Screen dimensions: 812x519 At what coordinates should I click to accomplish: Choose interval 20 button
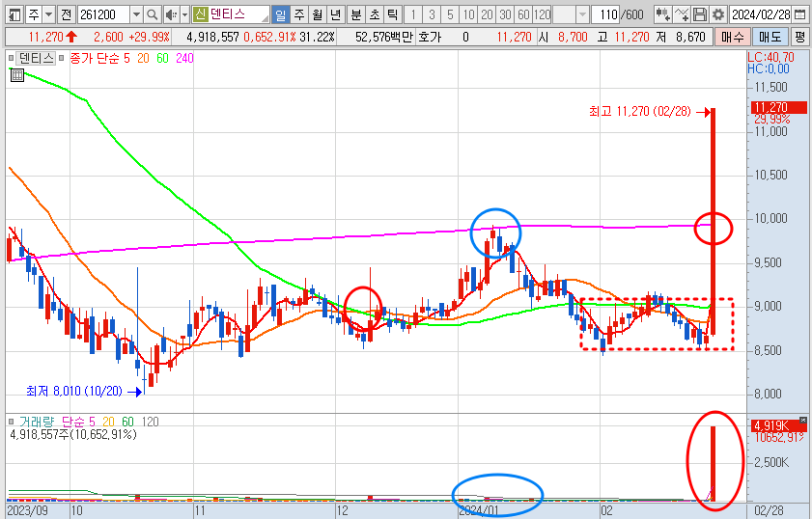pyautogui.click(x=487, y=14)
